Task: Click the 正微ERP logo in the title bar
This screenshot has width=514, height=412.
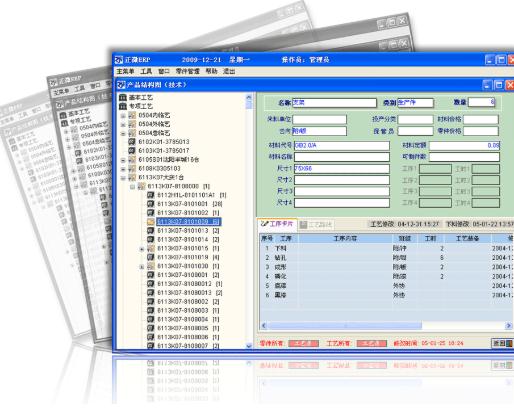Action: pyautogui.click(x=119, y=60)
